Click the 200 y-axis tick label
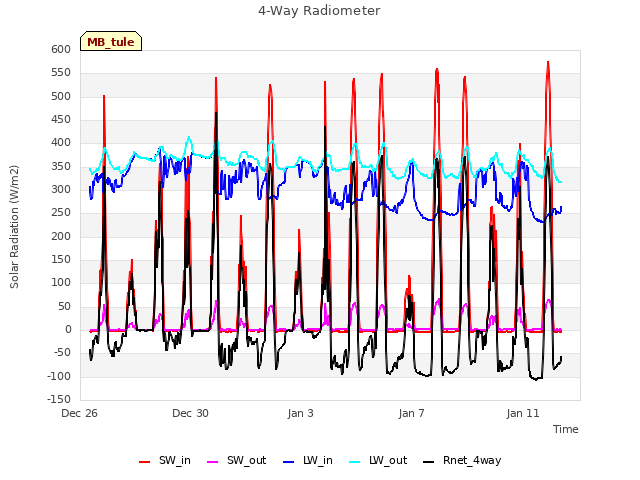 coord(61,236)
